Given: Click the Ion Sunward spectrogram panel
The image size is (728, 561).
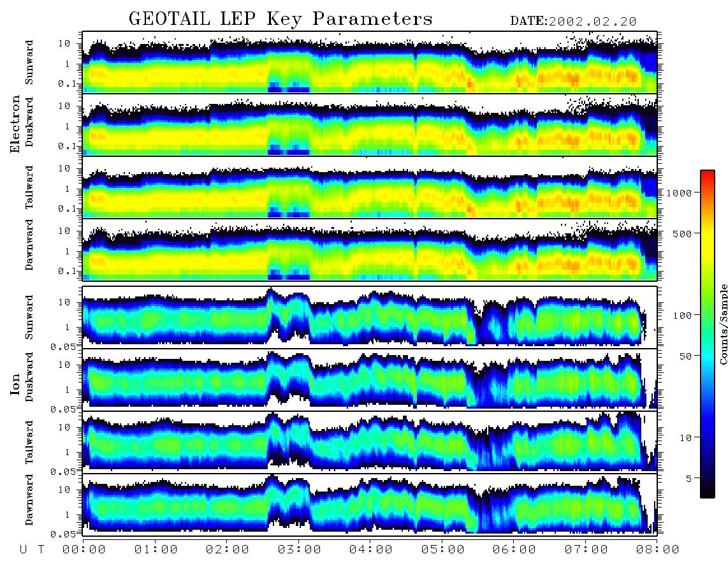Looking at the screenshot, I should point(370,317).
